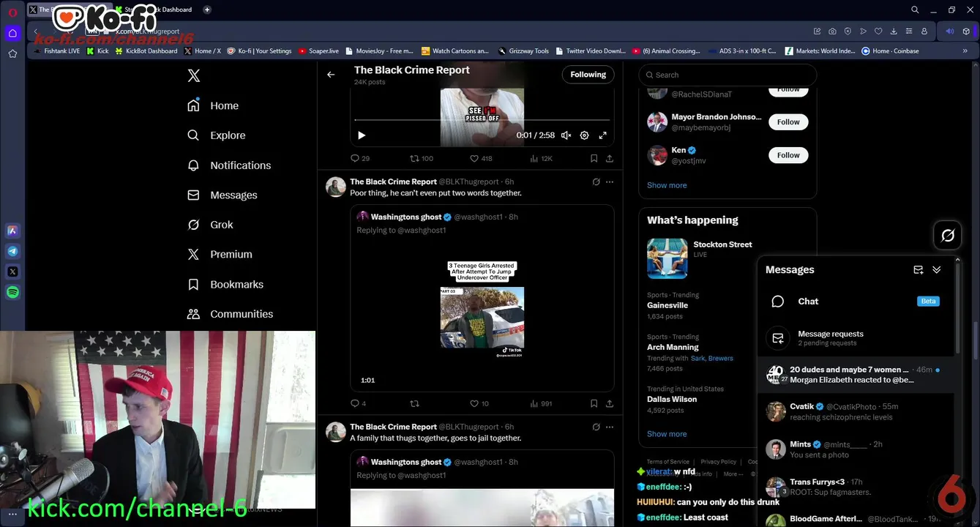980x527 pixels.
Task: Open Opera profile account icon
Action: (x=924, y=31)
